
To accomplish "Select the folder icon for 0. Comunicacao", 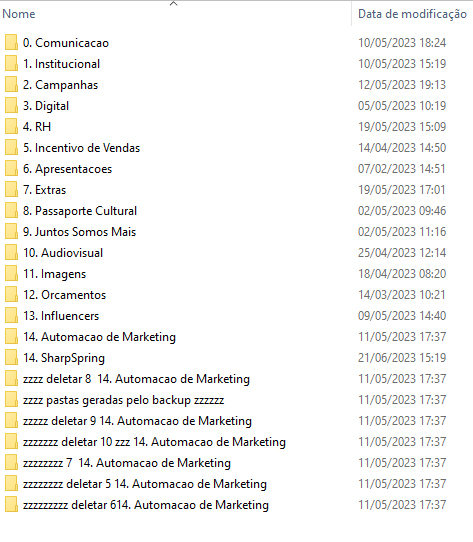I will (11, 43).
